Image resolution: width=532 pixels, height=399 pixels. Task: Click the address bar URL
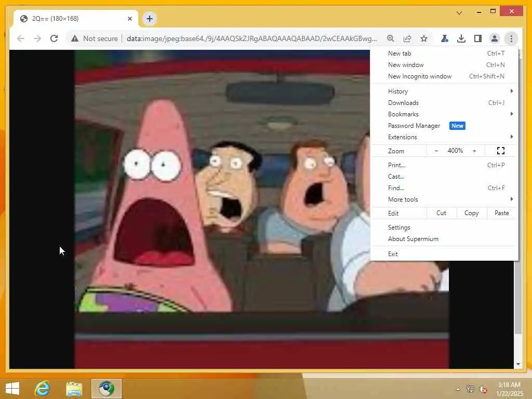251,38
